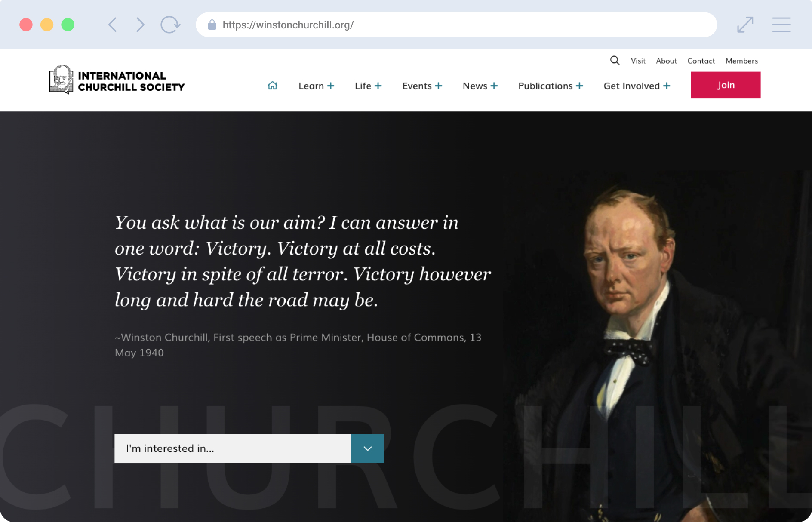Viewport: 812px width, 522px height.
Task: Click the browser forward arrow
Action: [140, 25]
